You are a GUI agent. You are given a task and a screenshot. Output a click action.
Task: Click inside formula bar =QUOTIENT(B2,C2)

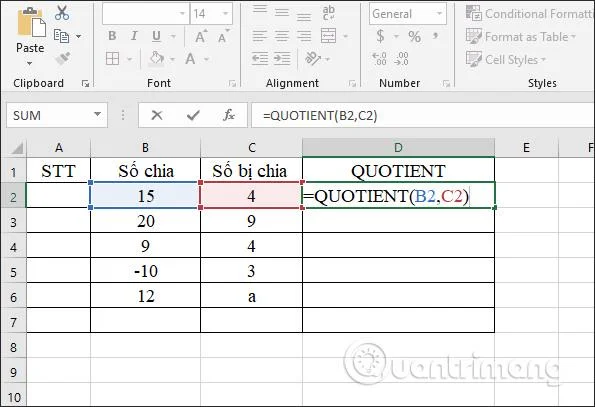(423, 115)
